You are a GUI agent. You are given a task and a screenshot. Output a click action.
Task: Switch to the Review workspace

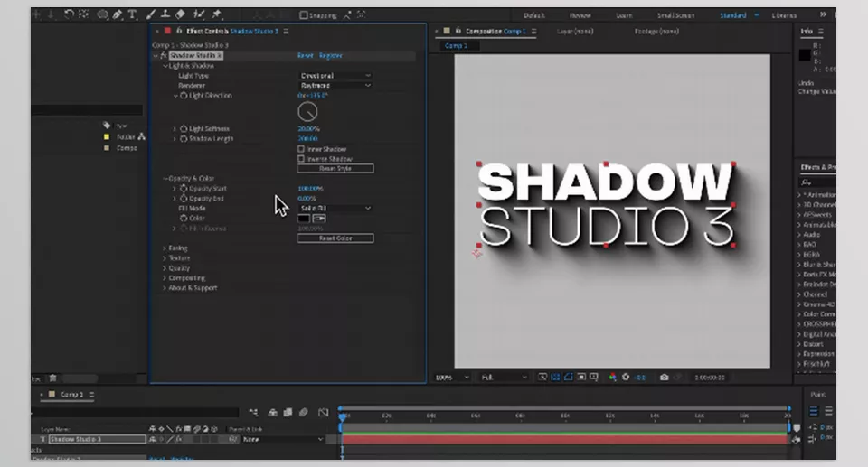(580, 15)
